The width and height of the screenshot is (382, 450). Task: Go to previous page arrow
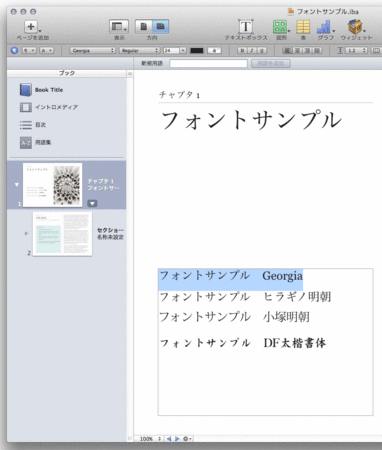(x=169, y=439)
